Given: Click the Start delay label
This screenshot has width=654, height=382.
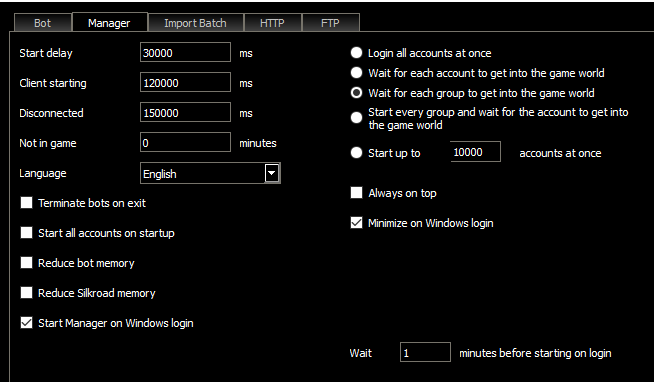Looking at the screenshot, I should (x=46, y=53).
